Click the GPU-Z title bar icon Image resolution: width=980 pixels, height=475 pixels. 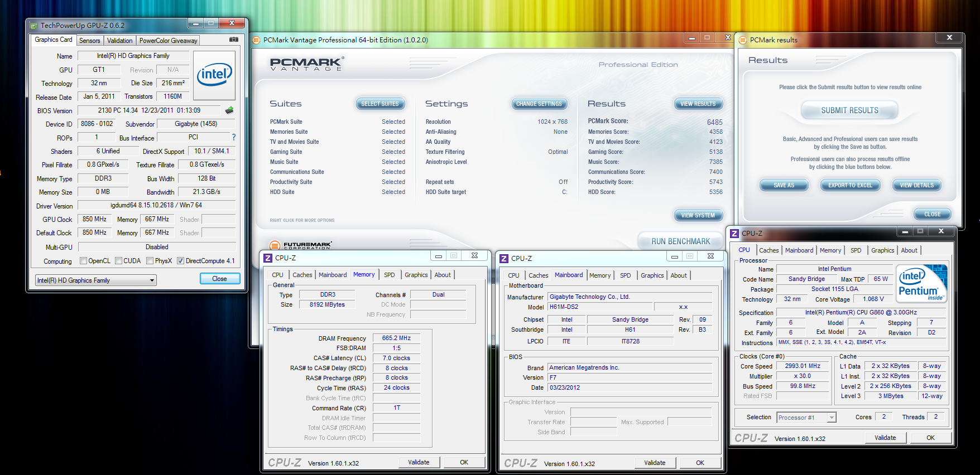tap(33, 26)
